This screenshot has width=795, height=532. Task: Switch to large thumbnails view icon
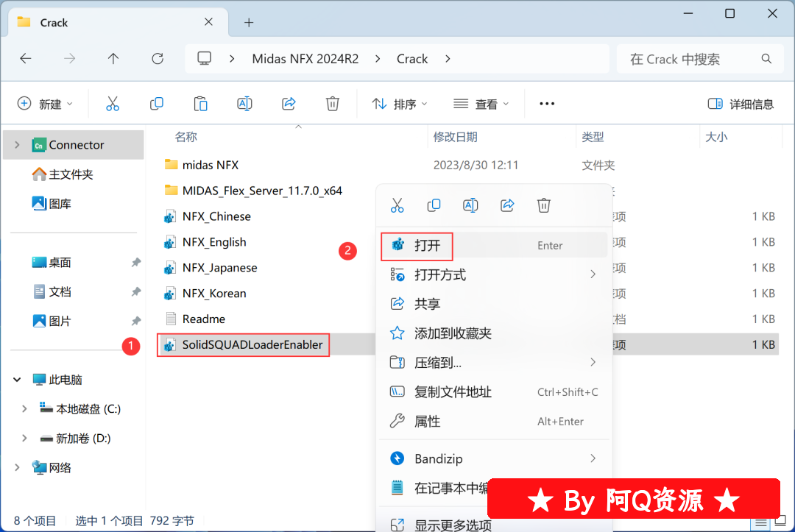pos(781,522)
